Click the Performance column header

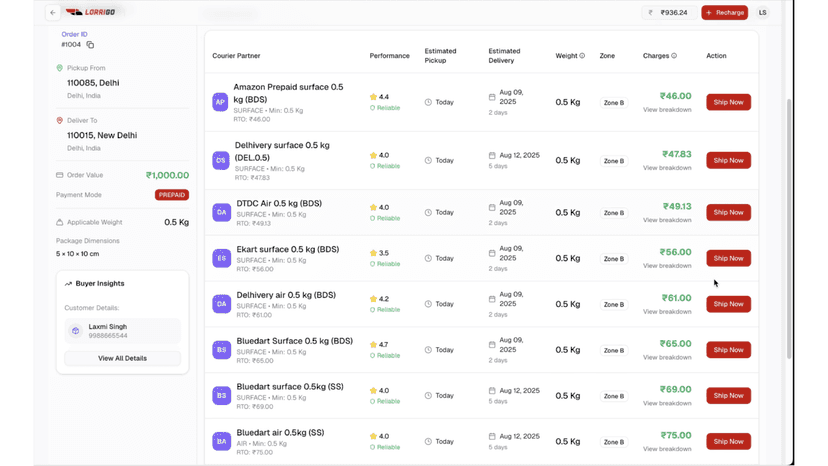coord(389,55)
